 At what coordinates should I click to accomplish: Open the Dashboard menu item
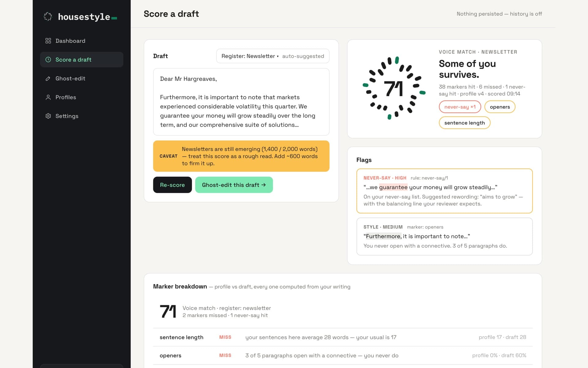click(x=81, y=41)
